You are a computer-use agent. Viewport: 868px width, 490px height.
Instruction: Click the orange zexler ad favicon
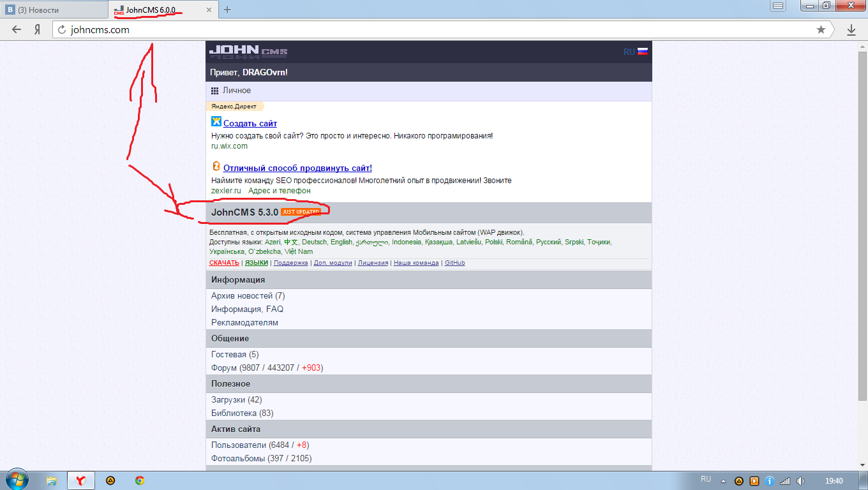[216, 167]
